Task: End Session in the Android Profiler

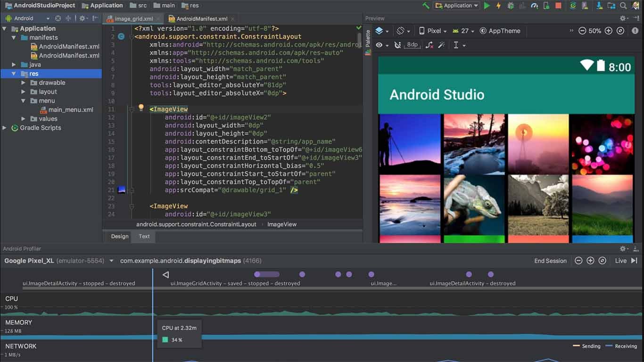Action: click(x=550, y=260)
